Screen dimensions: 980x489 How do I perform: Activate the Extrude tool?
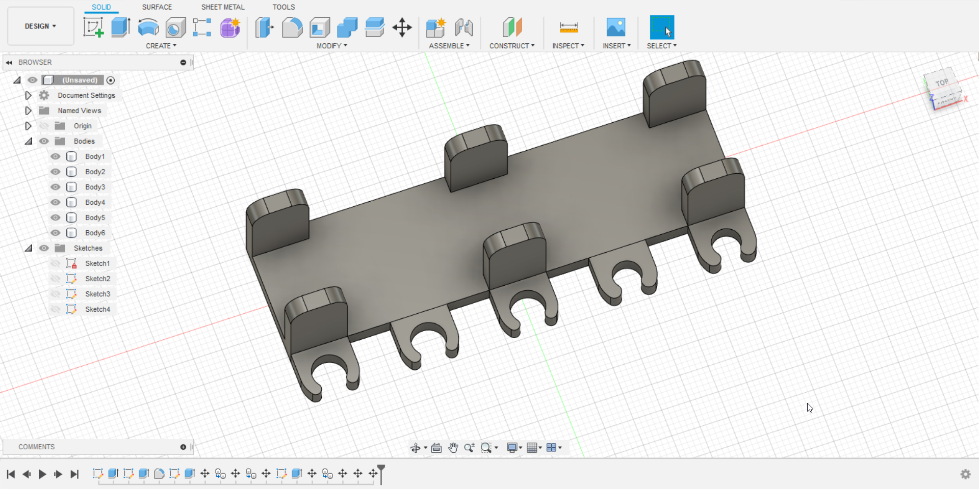coord(120,28)
